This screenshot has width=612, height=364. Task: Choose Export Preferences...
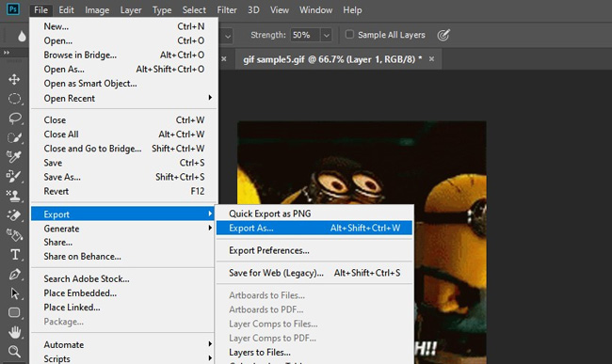[x=314, y=250]
